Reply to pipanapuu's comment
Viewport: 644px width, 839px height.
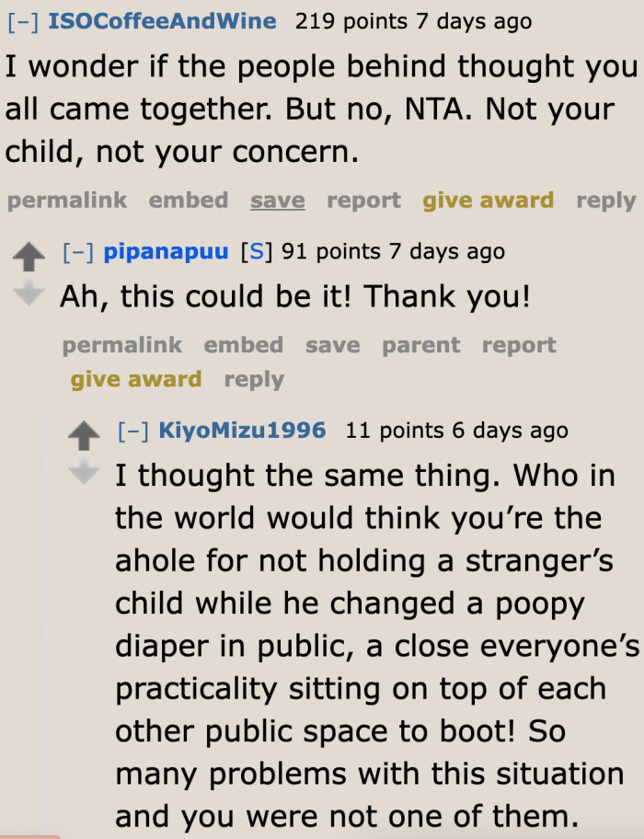point(254,379)
